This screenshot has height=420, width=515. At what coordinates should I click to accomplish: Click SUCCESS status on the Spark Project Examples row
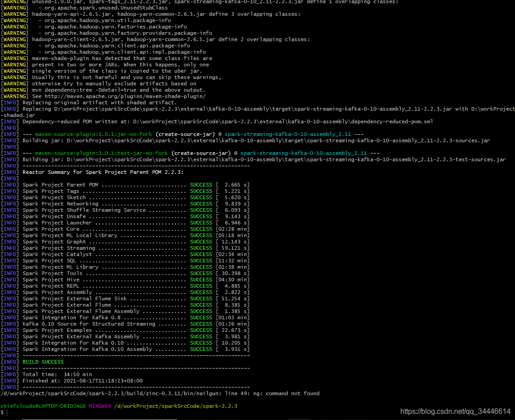201,330
